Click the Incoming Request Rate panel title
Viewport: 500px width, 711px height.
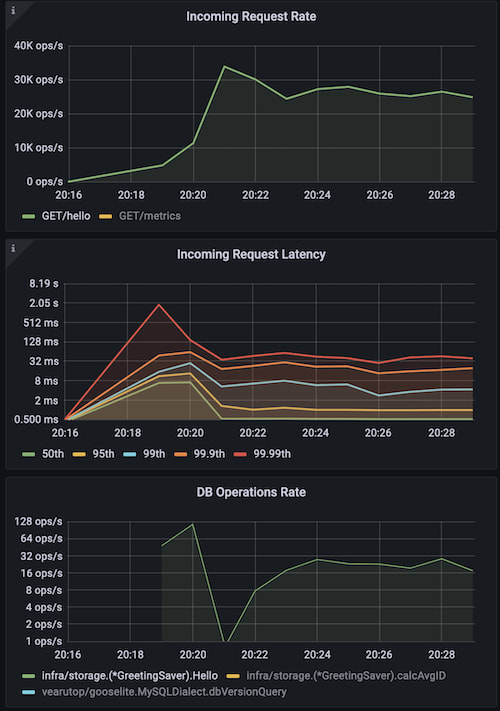tap(251, 16)
